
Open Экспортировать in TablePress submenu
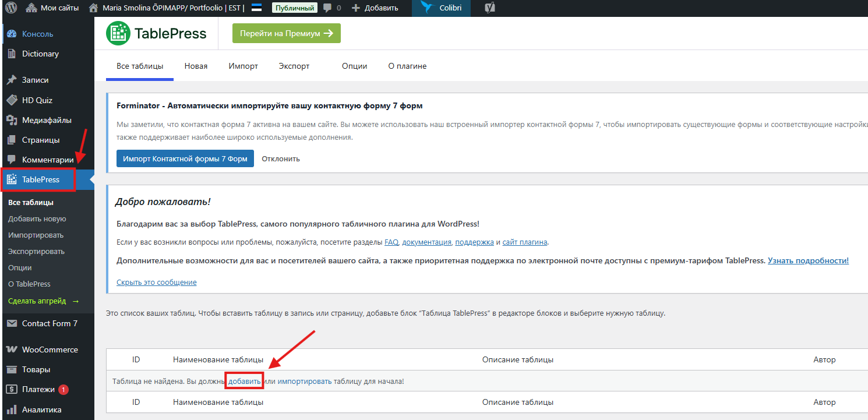[37, 252]
